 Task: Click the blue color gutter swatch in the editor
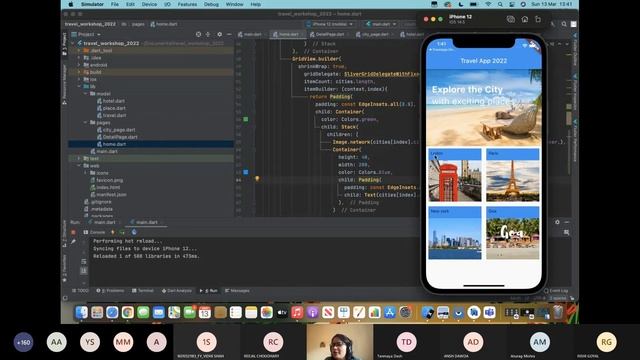[x=246, y=172]
